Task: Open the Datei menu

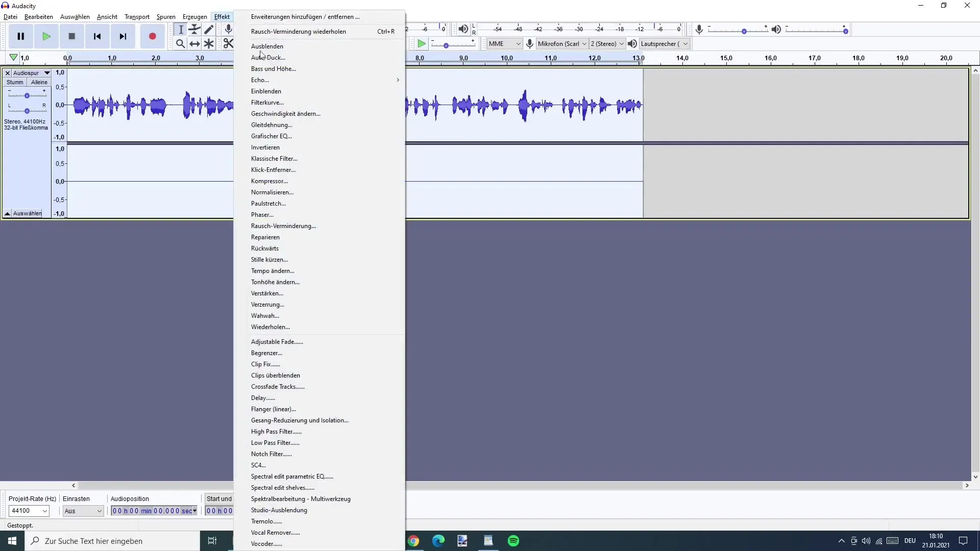Action: click(10, 17)
